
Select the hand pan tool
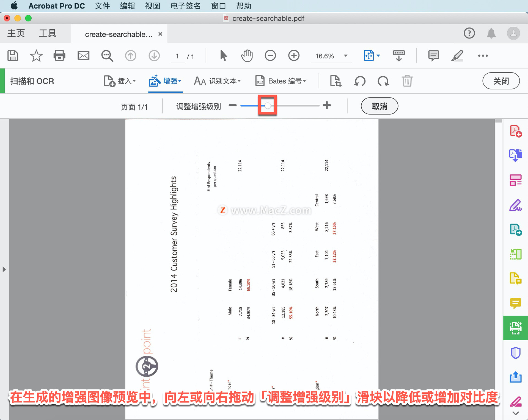247,56
